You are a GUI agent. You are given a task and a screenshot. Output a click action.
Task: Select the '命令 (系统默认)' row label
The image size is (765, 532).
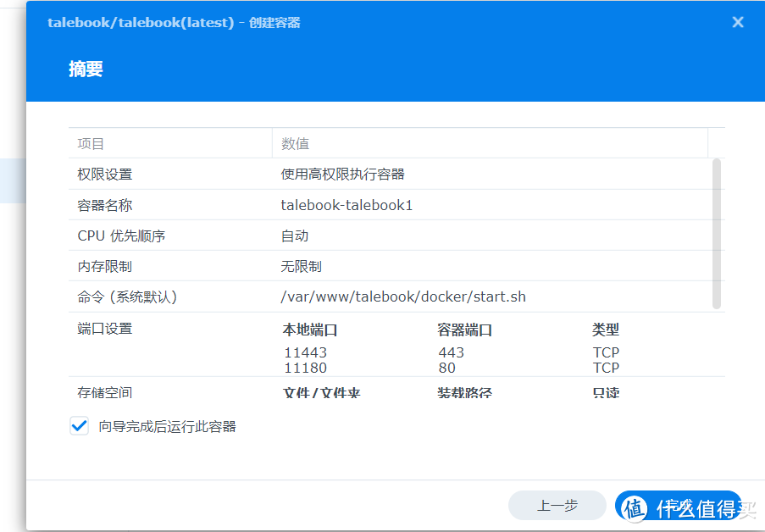tap(127, 296)
